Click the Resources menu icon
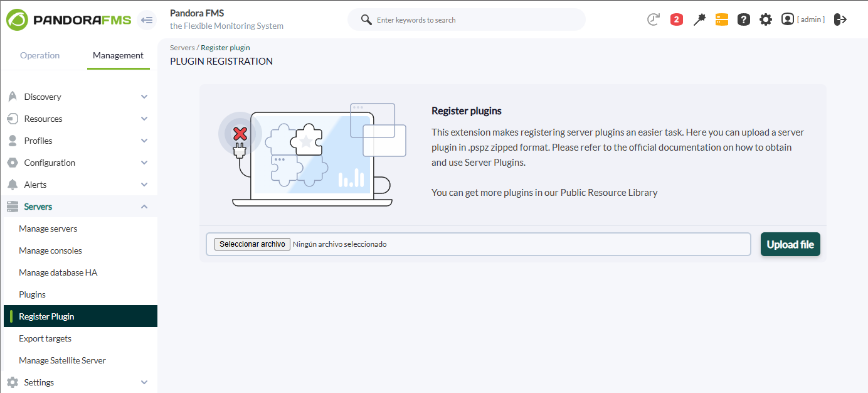The image size is (868, 393). pos(13,119)
